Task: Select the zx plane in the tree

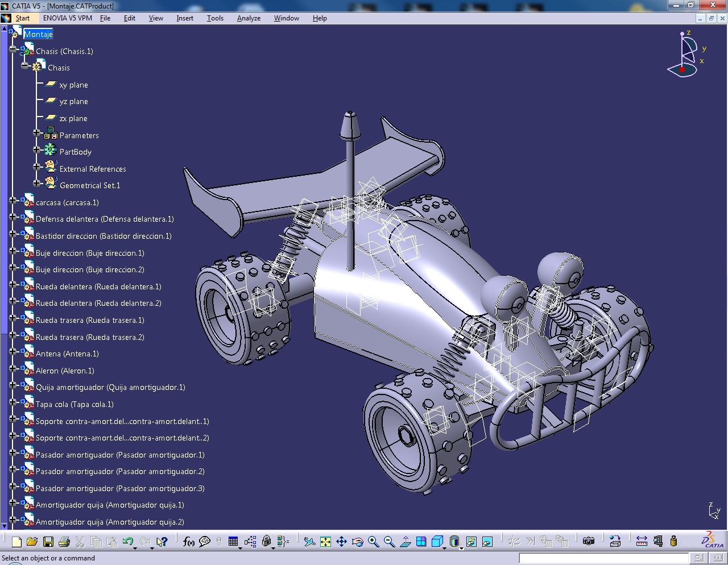Action: click(73, 119)
